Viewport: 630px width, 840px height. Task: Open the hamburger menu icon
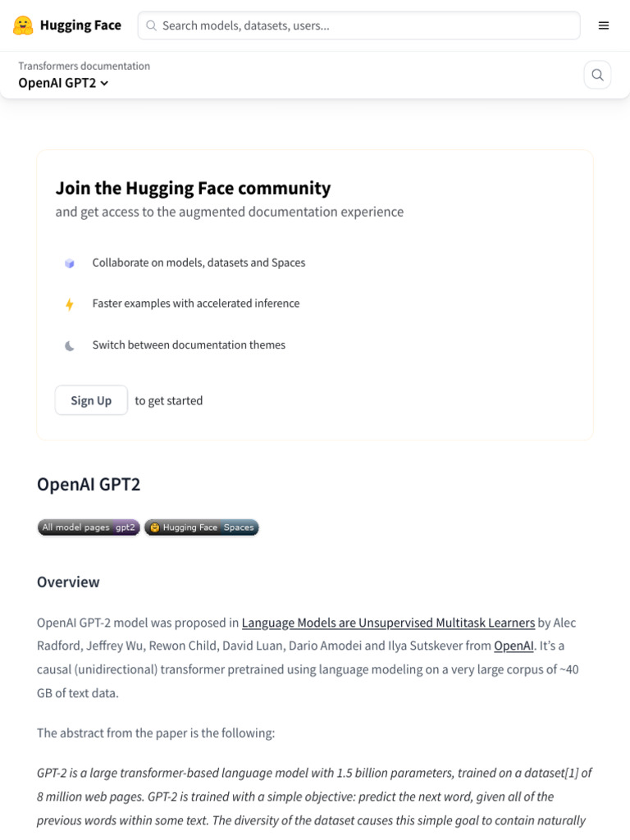(603, 25)
